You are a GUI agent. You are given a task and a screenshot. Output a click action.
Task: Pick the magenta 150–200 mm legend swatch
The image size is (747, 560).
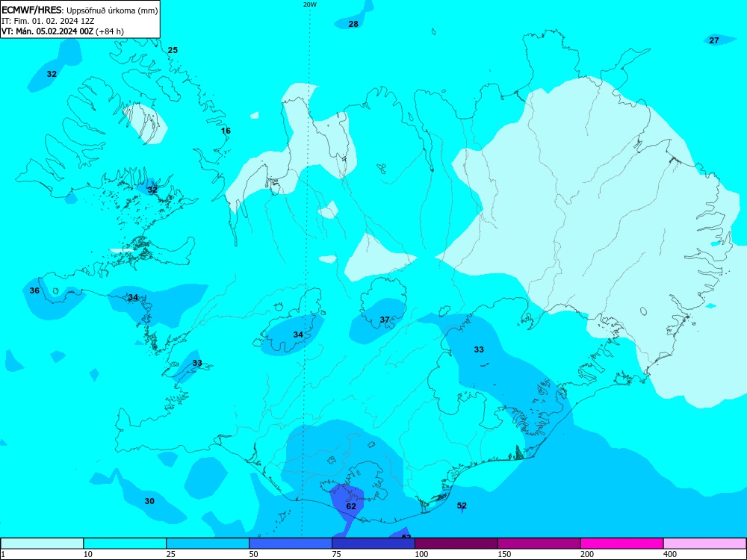click(539, 544)
